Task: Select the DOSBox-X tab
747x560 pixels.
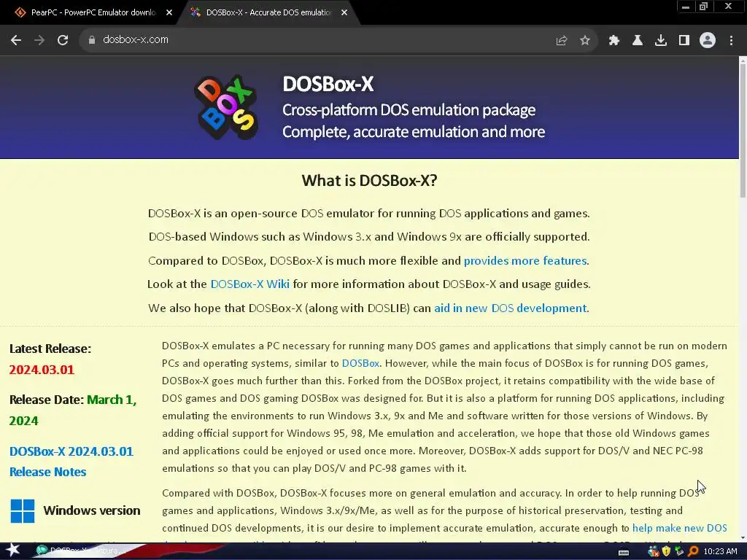Action: point(268,12)
